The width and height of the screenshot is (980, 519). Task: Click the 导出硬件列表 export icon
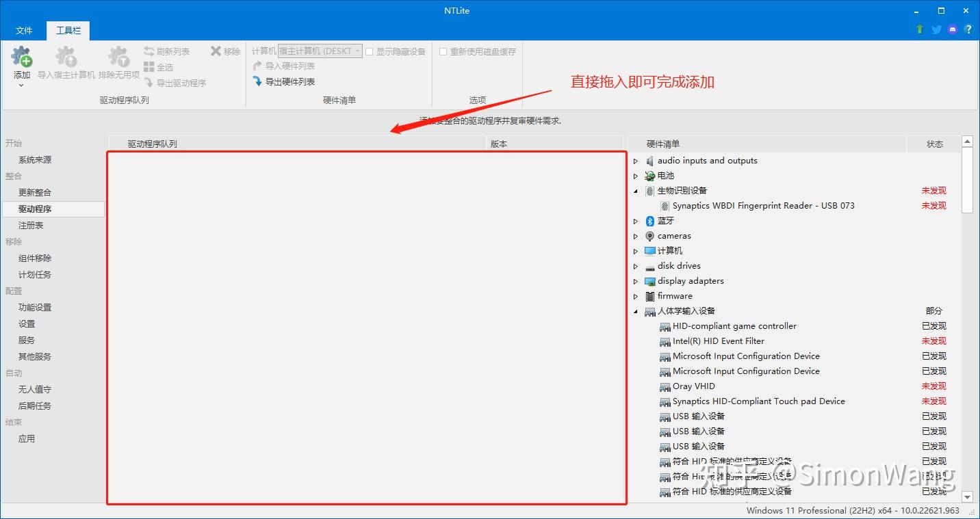(x=283, y=81)
